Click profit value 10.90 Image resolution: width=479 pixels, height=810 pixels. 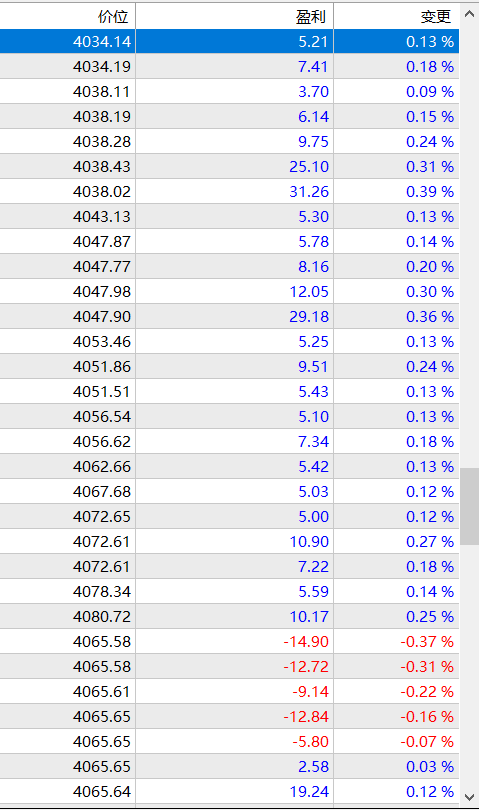(309, 542)
